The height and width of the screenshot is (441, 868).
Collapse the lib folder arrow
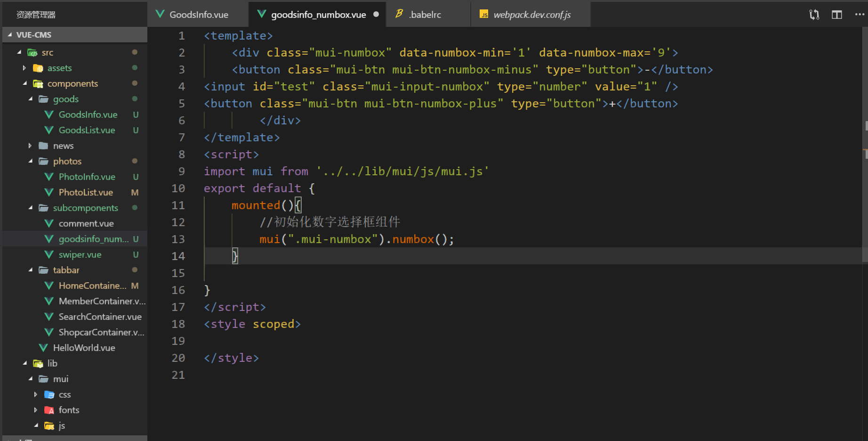[25, 363]
